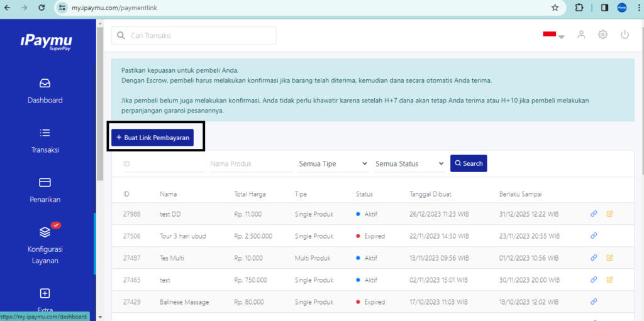Image resolution: width=644 pixels, height=321 pixels.
Task: Click the user profile icon
Action: point(581,35)
